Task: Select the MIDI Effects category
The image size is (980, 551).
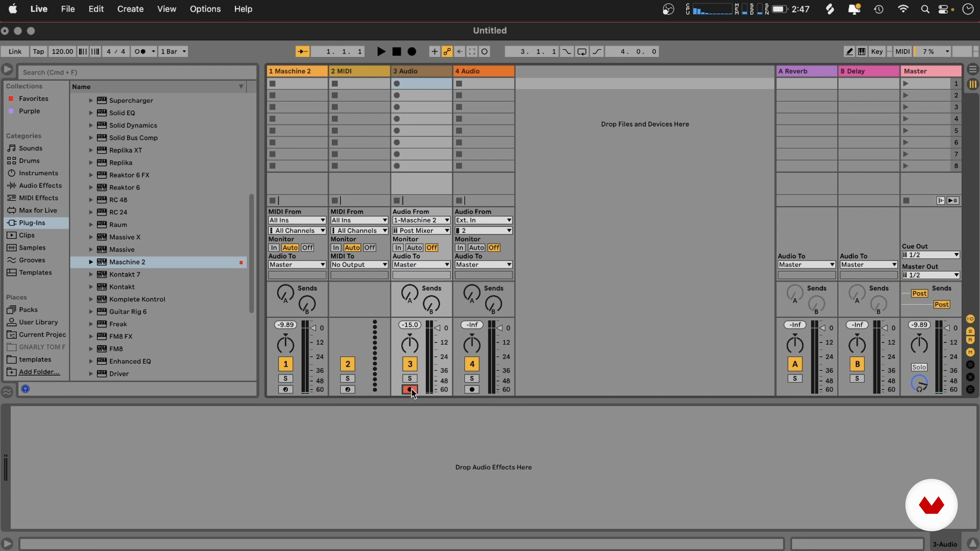Action: point(39,198)
